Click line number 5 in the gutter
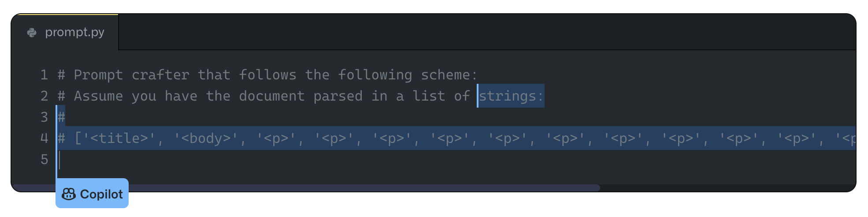868x217 pixels. click(x=44, y=160)
